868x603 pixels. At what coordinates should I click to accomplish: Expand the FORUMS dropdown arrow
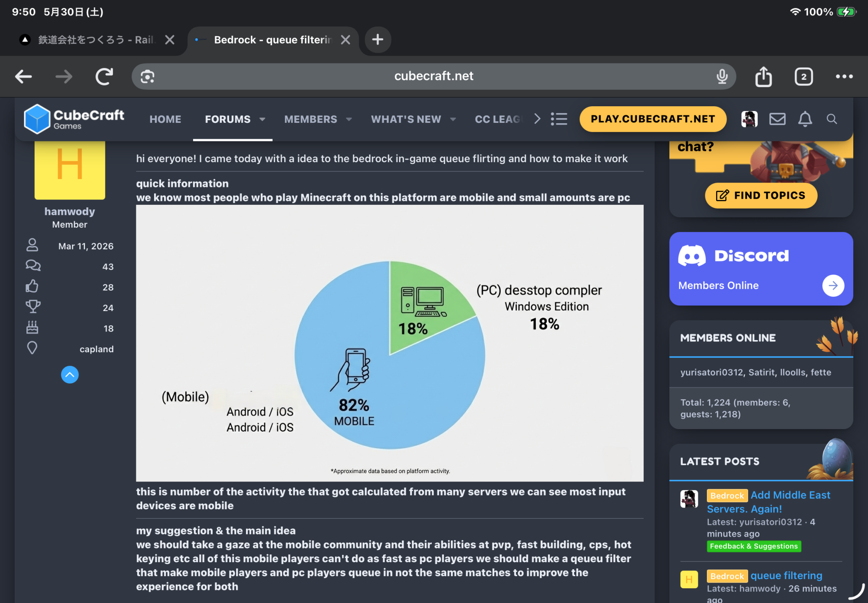[262, 119]
